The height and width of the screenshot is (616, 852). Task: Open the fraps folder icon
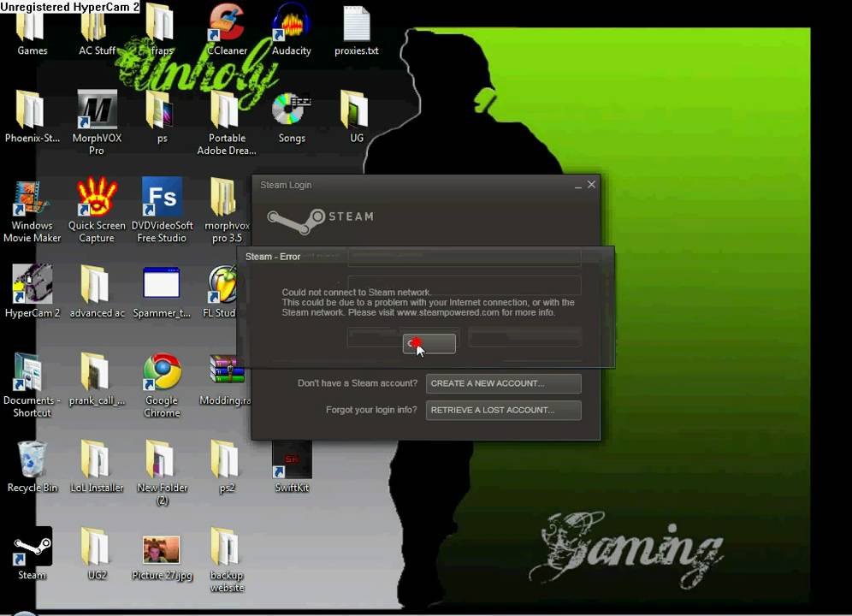tap(162, 30)
